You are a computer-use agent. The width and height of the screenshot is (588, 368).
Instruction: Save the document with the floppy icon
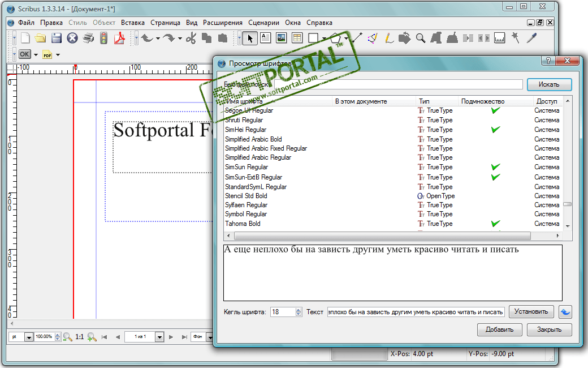56,38
